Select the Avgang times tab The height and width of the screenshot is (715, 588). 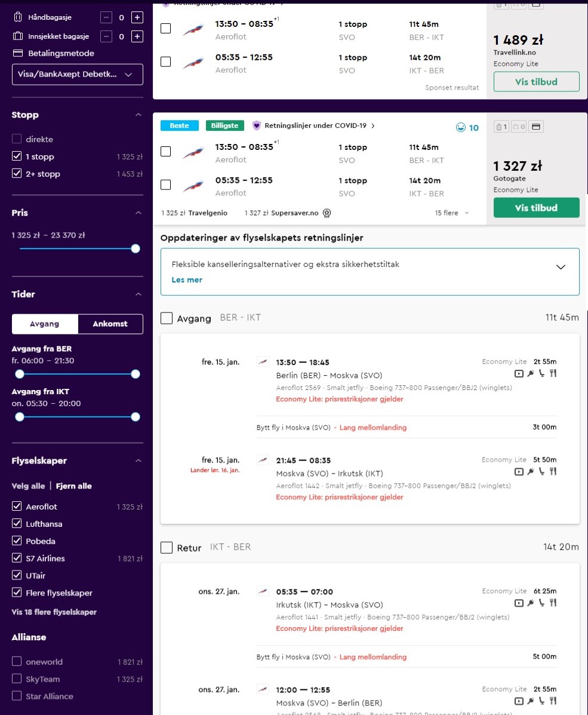[x=45, y=324]
